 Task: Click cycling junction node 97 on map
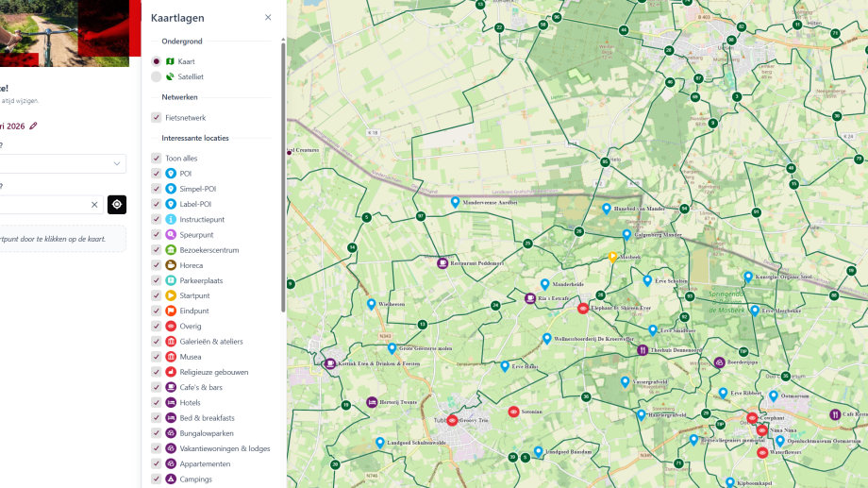pyautogui.click(x=421, y=216)
